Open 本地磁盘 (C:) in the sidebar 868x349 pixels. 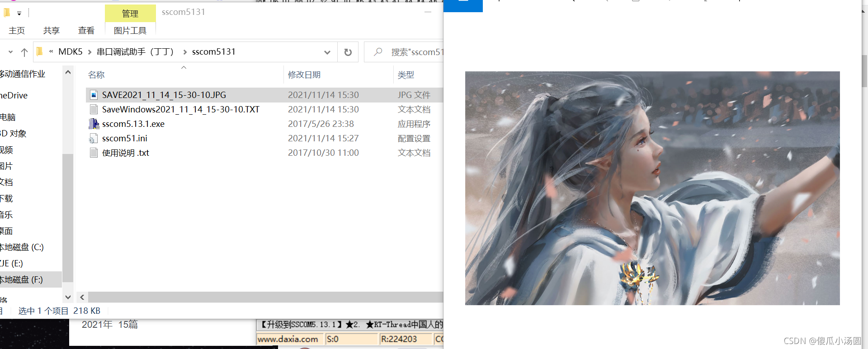tap(22, 247)
